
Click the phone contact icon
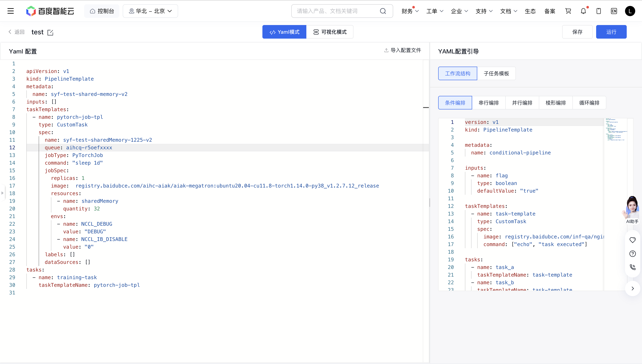click(x=632, y=267)
